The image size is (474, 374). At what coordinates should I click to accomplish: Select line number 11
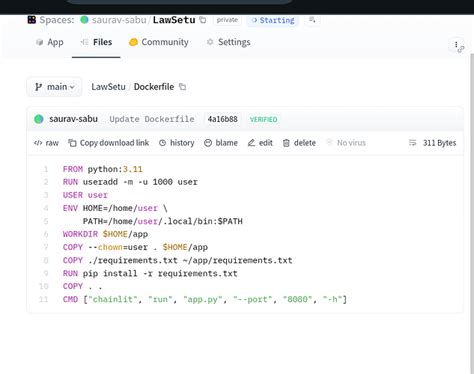44,299
